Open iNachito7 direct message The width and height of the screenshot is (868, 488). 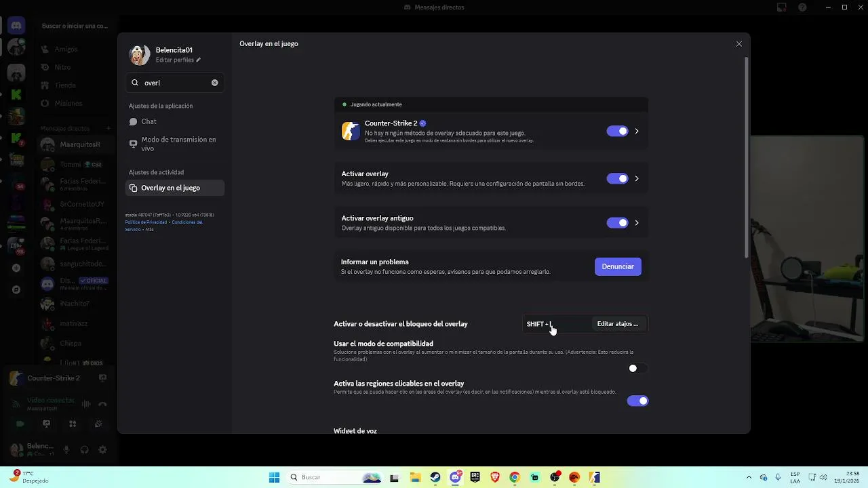tap(75, 304)
